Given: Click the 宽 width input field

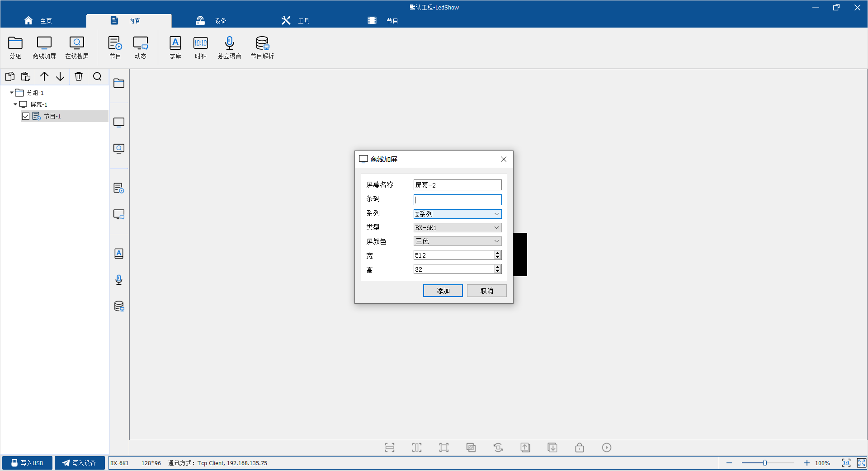Looking at the screenshot, I should point(454,255).
